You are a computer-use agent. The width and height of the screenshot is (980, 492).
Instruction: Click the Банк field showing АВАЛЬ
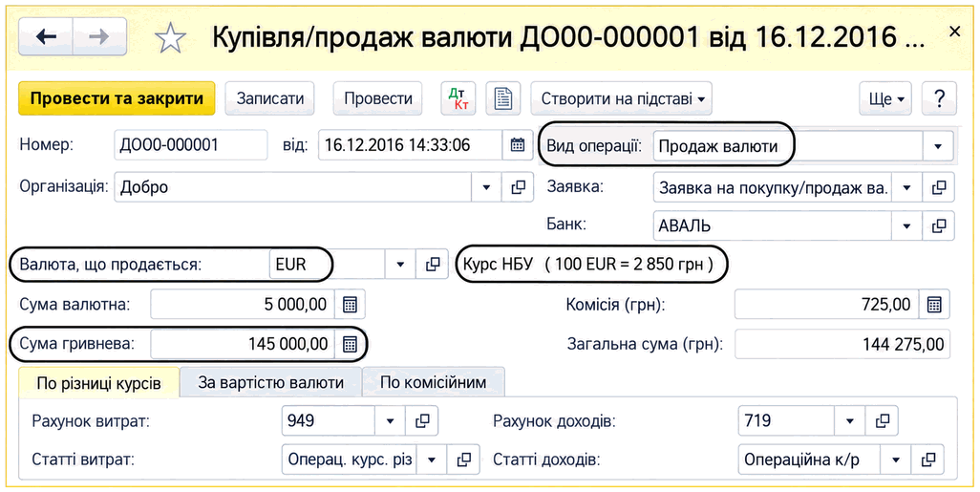[773, 225]
